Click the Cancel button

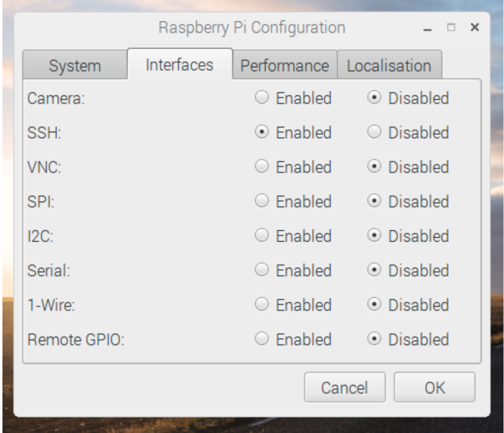coord(345,387)
